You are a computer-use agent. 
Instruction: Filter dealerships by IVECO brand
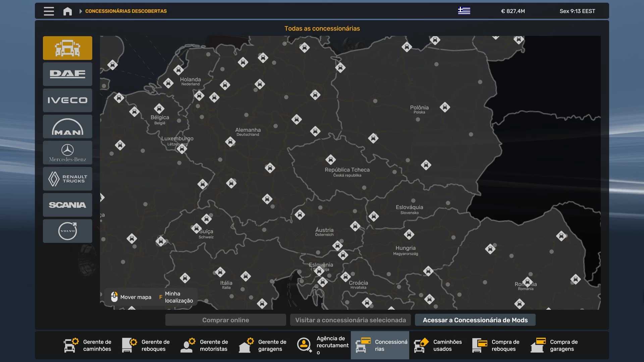(x=67, y=100)
